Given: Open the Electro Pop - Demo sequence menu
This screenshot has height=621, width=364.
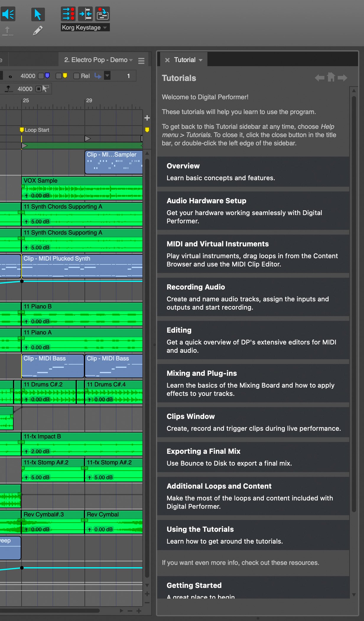Looking at the screenshot, I should click(x=98, y=60).
